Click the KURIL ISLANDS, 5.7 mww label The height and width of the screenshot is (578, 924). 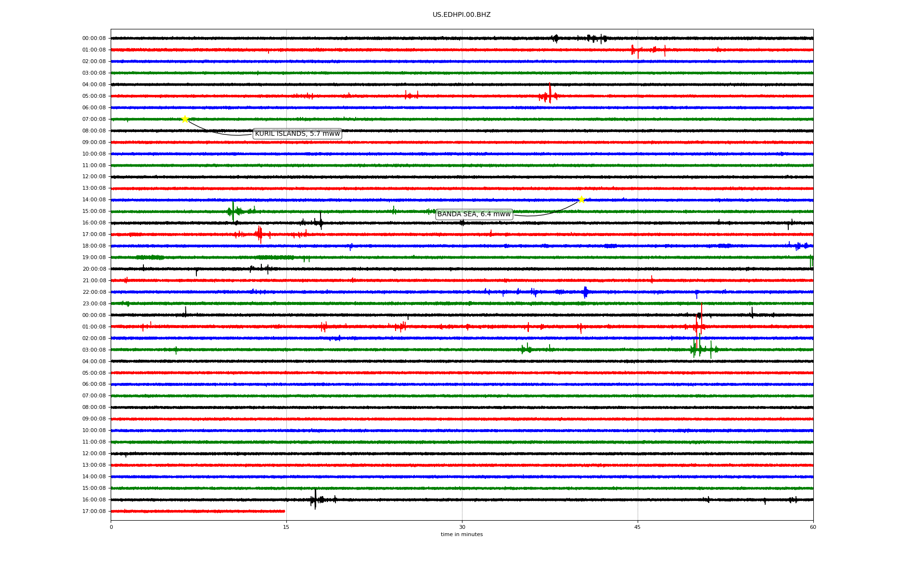297,133
